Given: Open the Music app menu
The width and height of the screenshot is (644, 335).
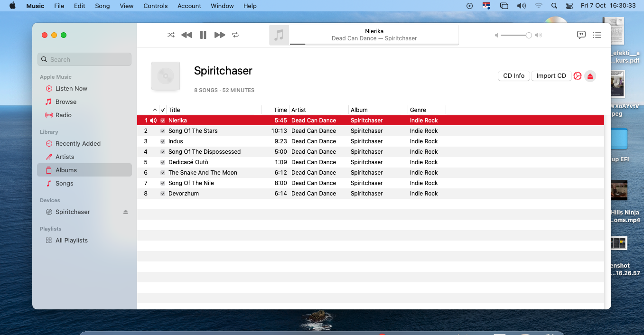Looking at the screenshot, I should tap(35, 6).
